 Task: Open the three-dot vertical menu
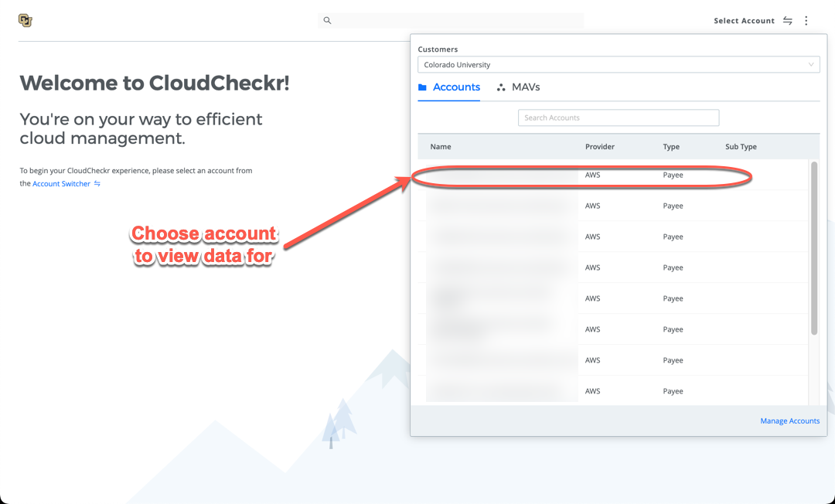point(806,21)
